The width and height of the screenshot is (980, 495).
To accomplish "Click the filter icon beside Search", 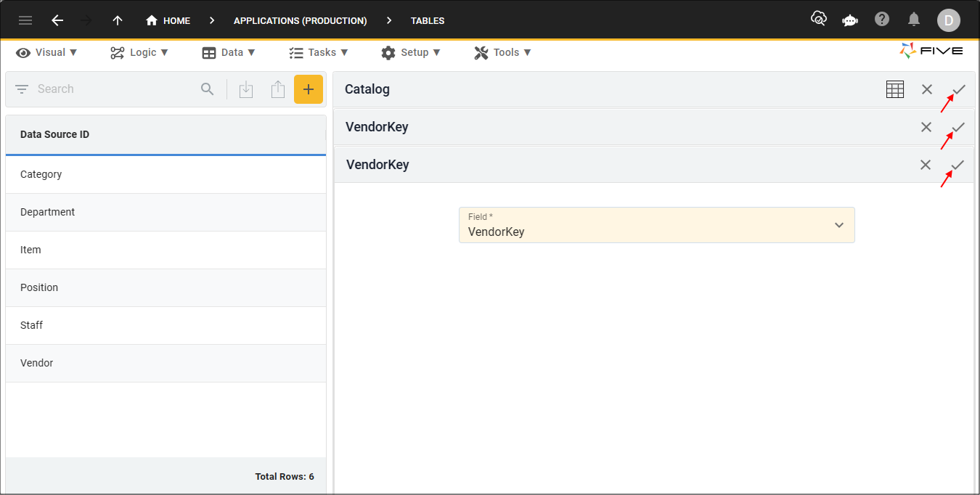I will click(x=22, y=89).
